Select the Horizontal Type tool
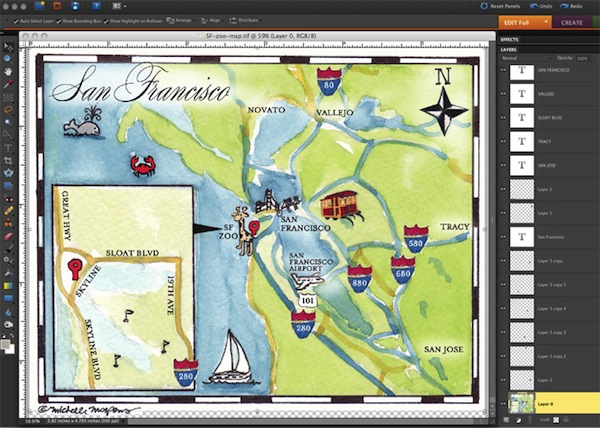 9,160
